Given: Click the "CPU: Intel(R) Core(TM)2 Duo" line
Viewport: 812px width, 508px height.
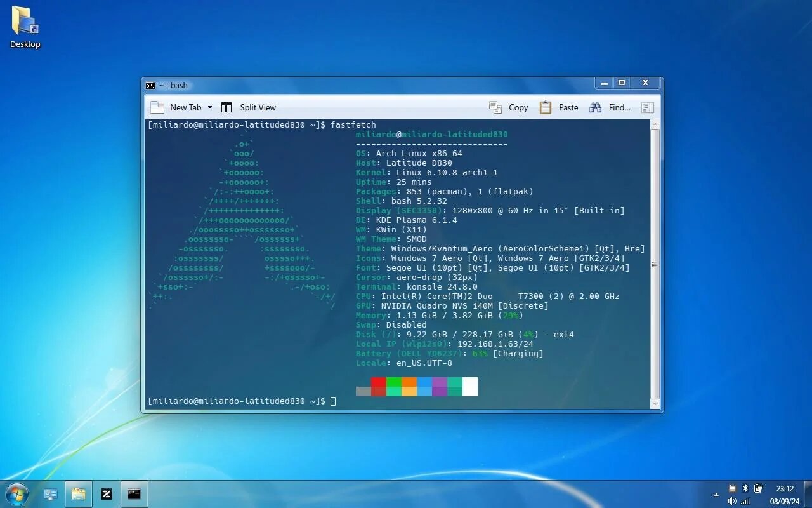Looking at the screenshot, I should [488, 296].
